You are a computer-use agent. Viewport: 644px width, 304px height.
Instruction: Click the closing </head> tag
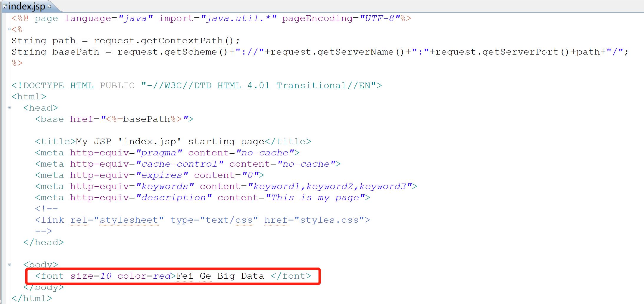(44, 242)
